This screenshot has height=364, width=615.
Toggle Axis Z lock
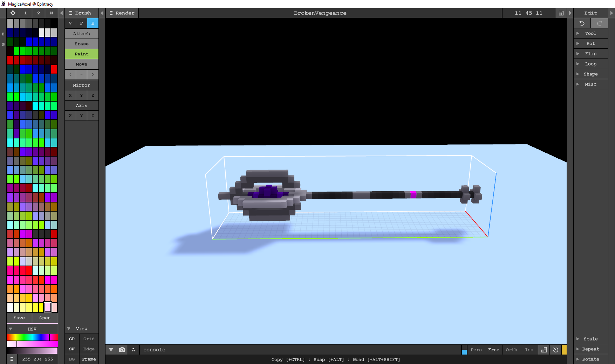pyautogui.click(x=93, y=116)
